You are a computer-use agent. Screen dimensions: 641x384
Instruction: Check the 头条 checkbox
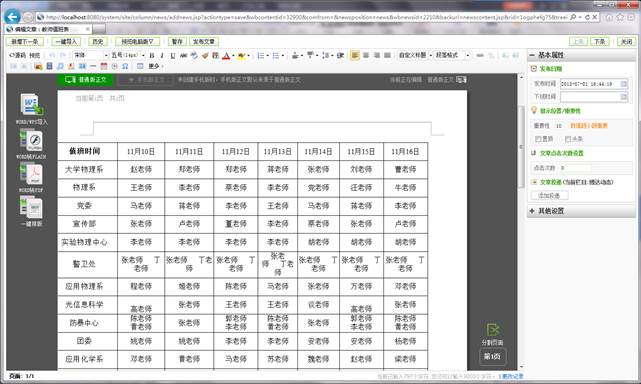click(x=568, y=139)
